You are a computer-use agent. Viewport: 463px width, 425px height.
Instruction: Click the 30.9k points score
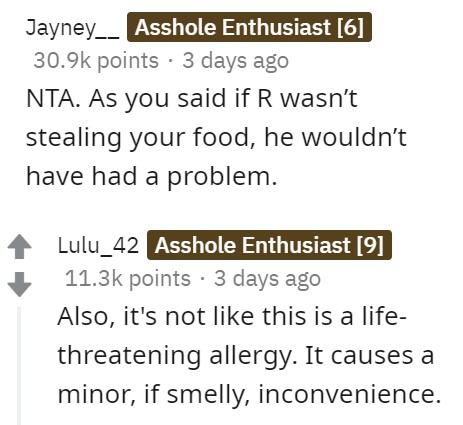click(x=96, y=61)
